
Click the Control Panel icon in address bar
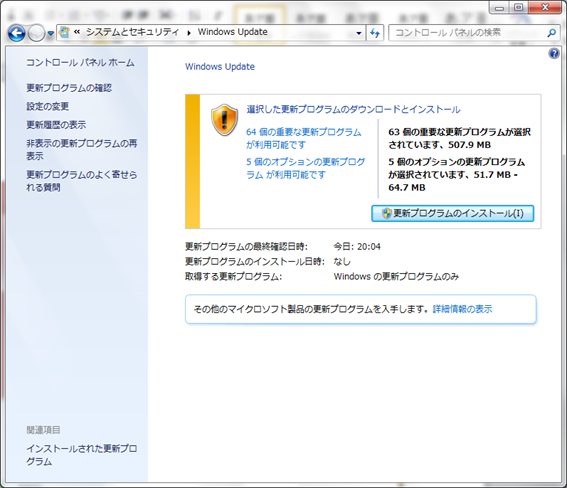(64, 33)
